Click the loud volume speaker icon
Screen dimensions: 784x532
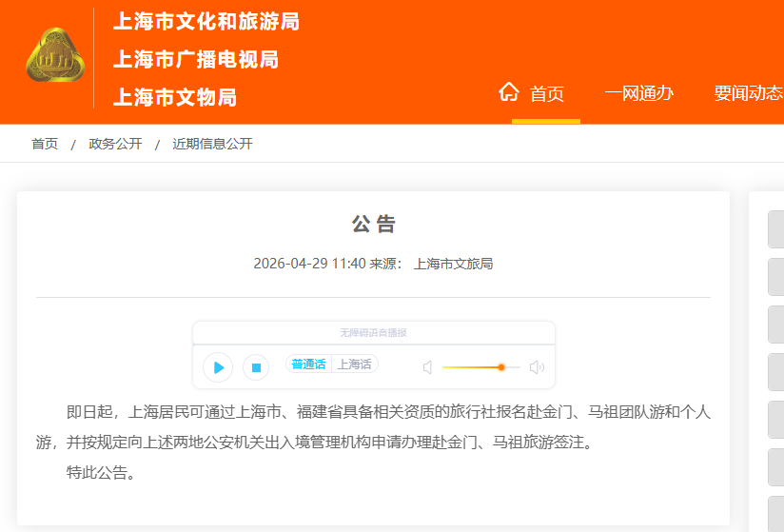click(537, 367)
